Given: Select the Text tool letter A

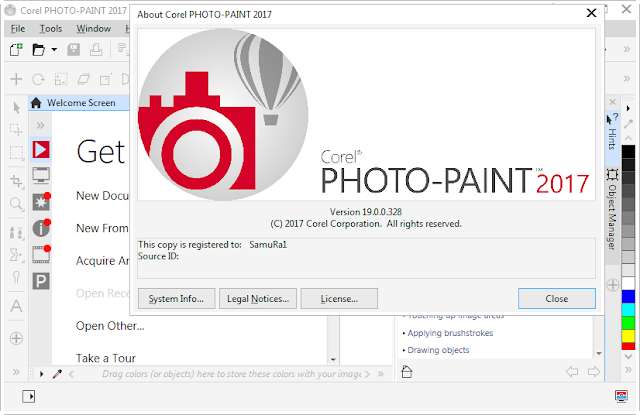Looking at the screenshot, I should (x=16, y=306).
